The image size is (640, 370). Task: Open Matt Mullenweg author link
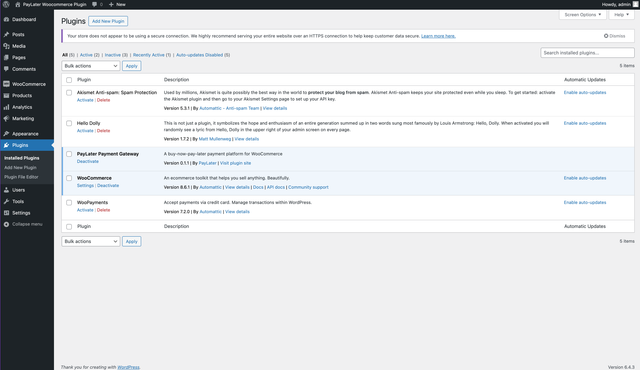215,139
